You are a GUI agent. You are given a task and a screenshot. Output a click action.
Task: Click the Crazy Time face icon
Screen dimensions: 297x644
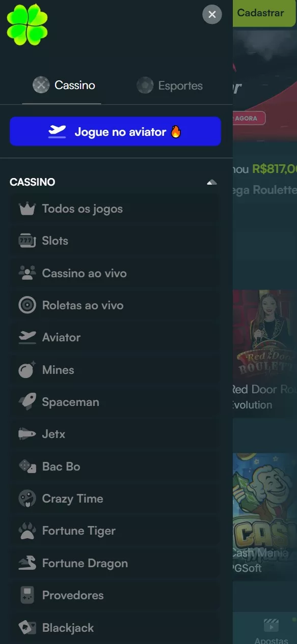click(x=27, y=499)
